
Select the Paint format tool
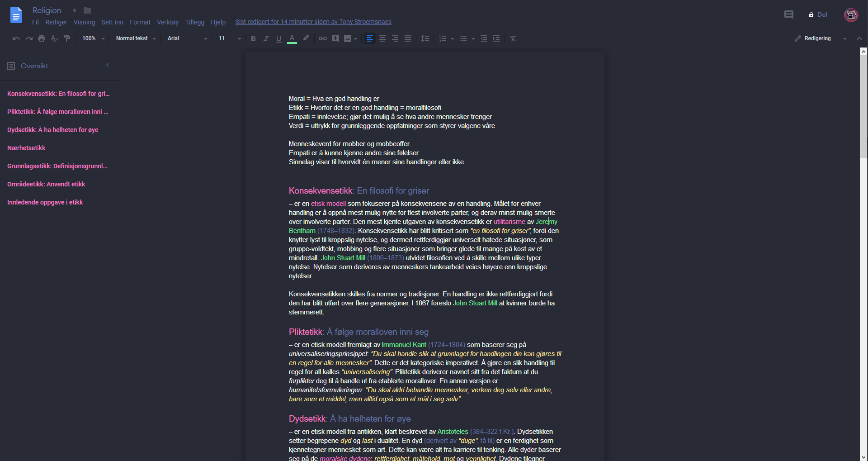tap(67, 38)
